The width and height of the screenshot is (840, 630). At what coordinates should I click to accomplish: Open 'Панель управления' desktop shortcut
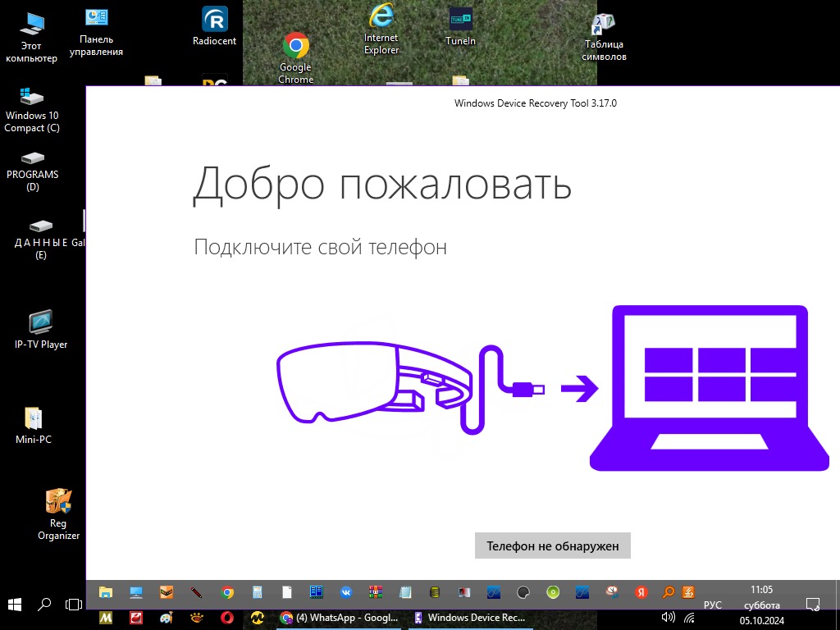coord(97,32)
